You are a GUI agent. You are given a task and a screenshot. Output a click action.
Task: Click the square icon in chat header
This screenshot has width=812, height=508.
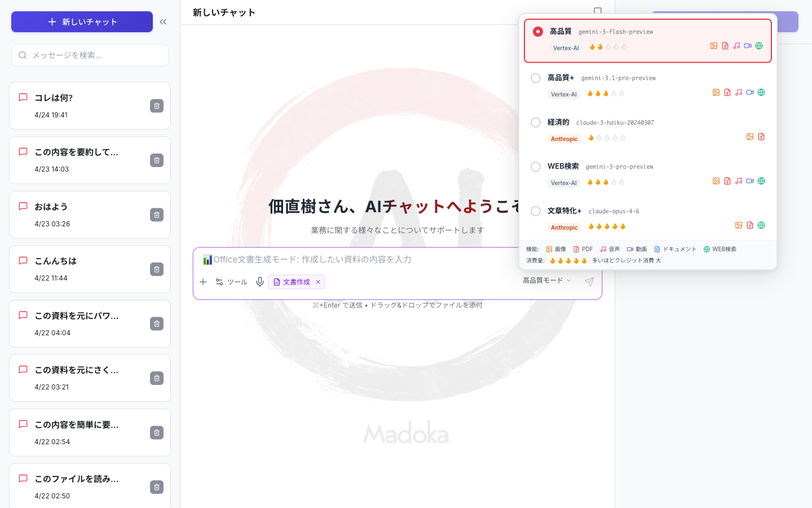coord(598,11)
